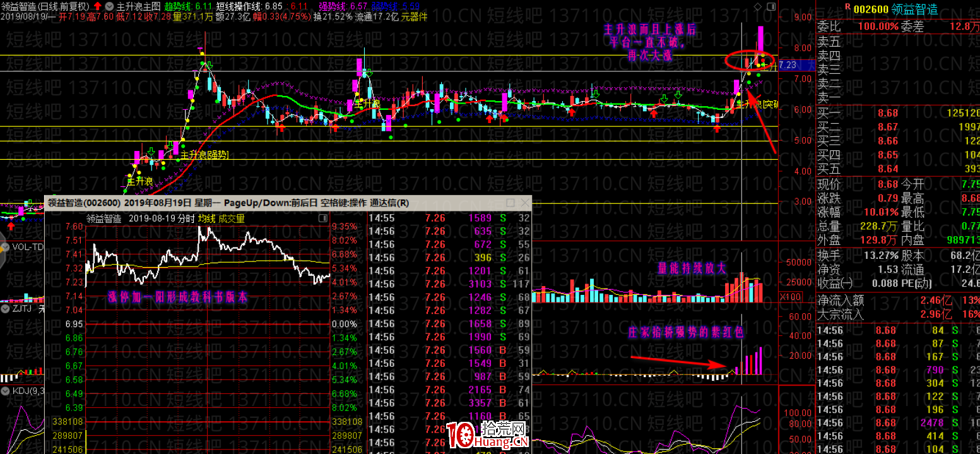Click the 涨幅 10.01% value
The width and height of the screenshot is (980, 454).
coord(880,212)
